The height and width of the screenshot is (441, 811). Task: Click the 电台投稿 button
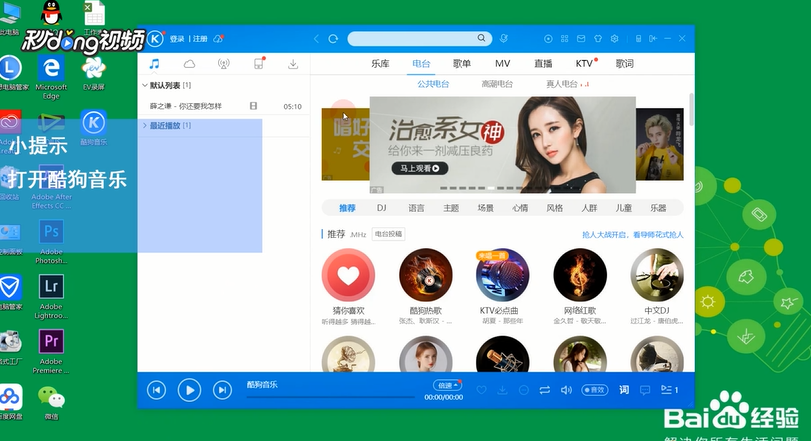click(x=388, y=234)
